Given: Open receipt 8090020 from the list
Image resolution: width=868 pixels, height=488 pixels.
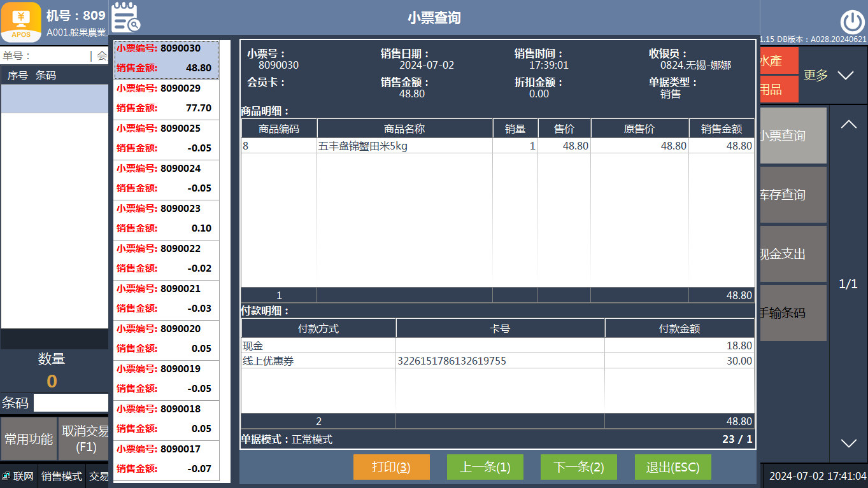Looking at the screenshot, I should [166, 338].
